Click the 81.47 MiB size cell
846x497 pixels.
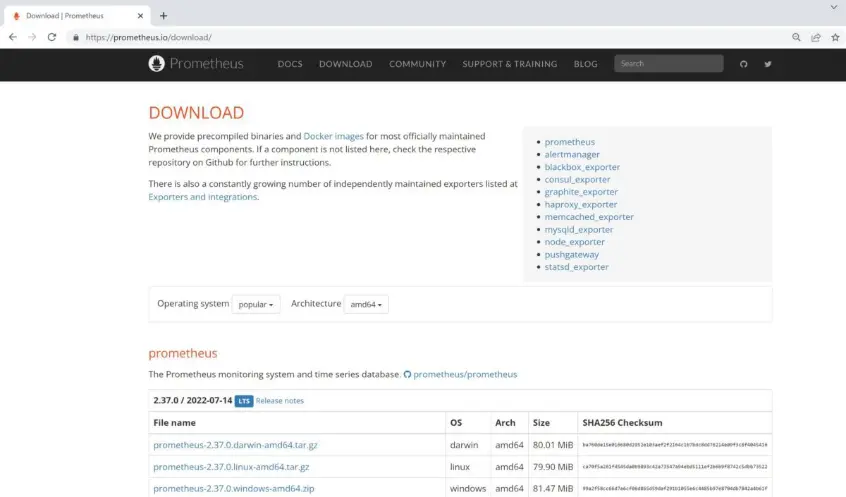[553, 488]
